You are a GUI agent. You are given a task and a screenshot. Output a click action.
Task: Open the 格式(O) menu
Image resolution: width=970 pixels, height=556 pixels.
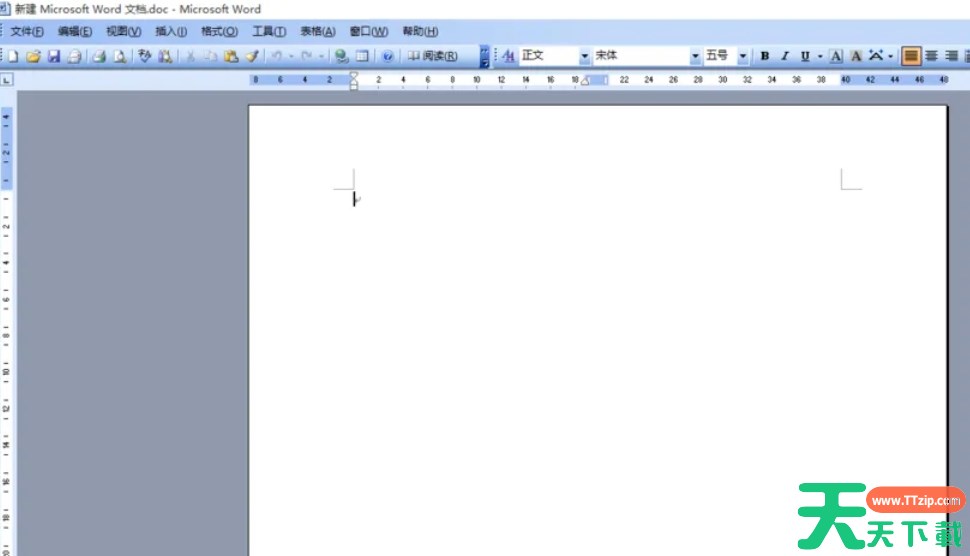[x=220, y=32]
